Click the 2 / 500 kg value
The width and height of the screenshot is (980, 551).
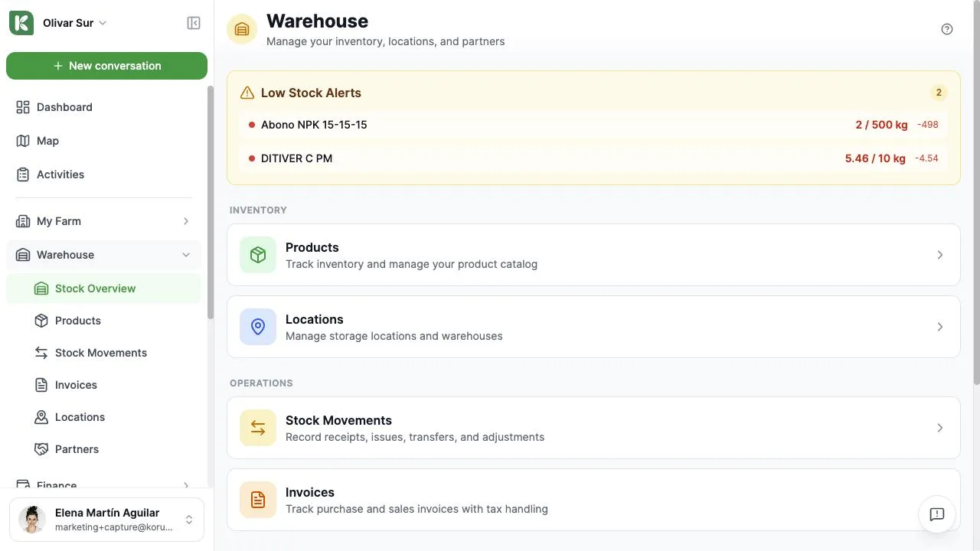(x=881, y=125)
